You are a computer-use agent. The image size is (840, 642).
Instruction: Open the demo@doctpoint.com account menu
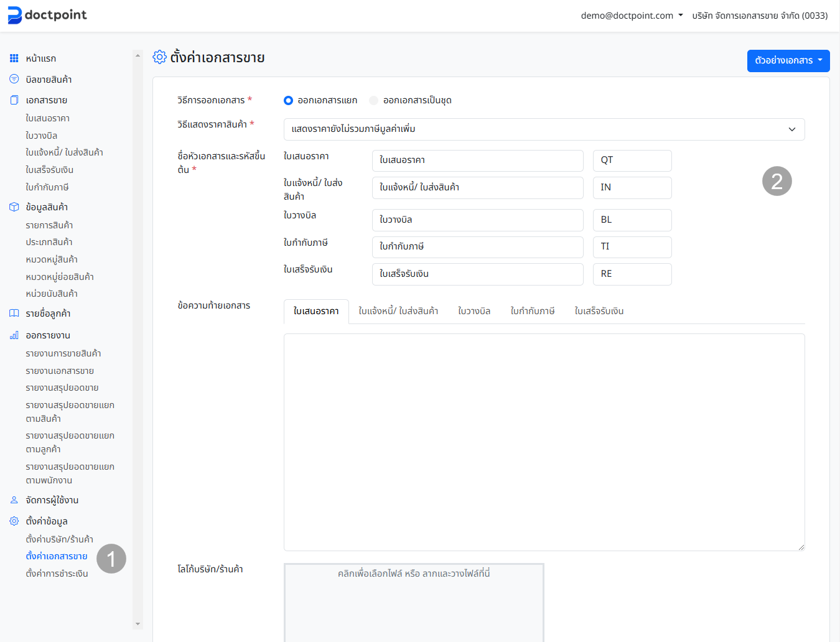click(631, 16)
